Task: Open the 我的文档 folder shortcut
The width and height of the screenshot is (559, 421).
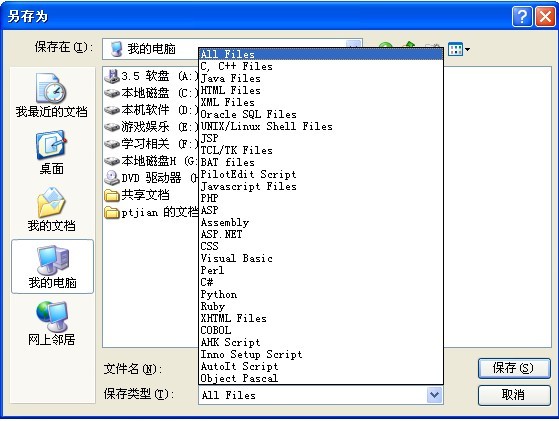Action: tap(51, 210)
